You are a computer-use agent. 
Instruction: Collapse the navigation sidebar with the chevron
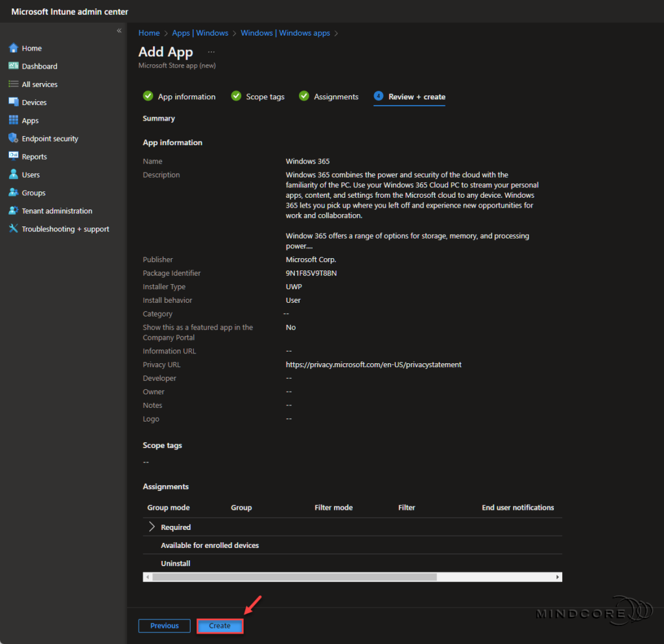pos(119,30)
